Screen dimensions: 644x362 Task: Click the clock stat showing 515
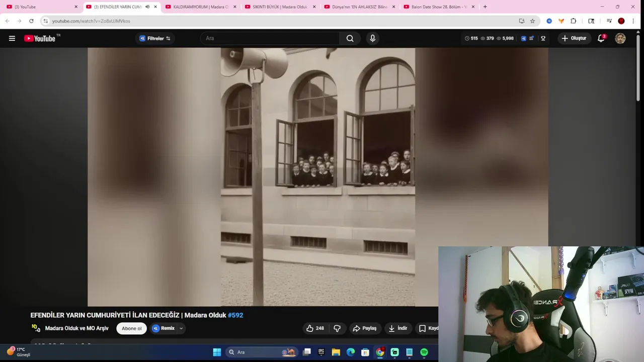[471, 38]
